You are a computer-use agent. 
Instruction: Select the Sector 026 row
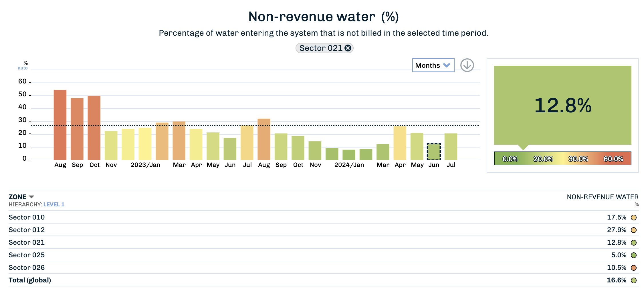click(27, 268)
